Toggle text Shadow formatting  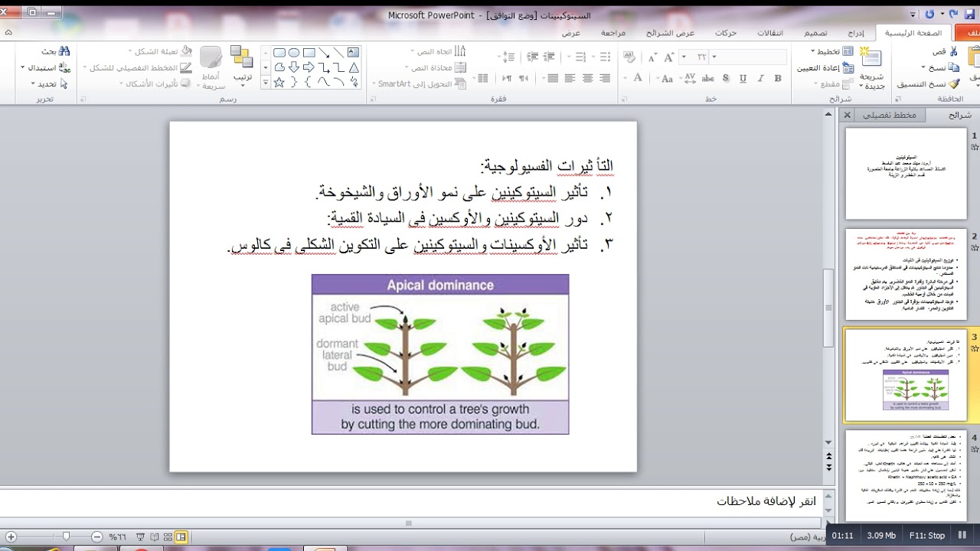pos(726,78)
